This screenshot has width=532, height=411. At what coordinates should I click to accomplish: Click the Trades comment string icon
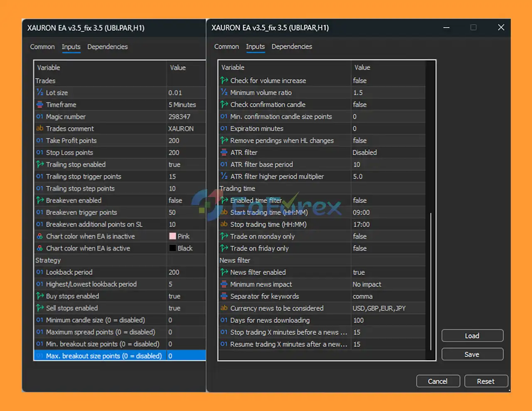[x=40, y=129]
